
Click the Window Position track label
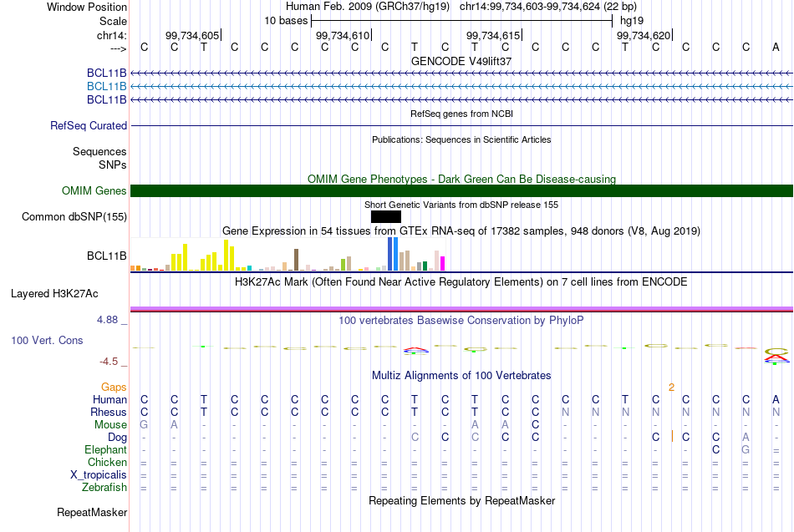point(87,7)
